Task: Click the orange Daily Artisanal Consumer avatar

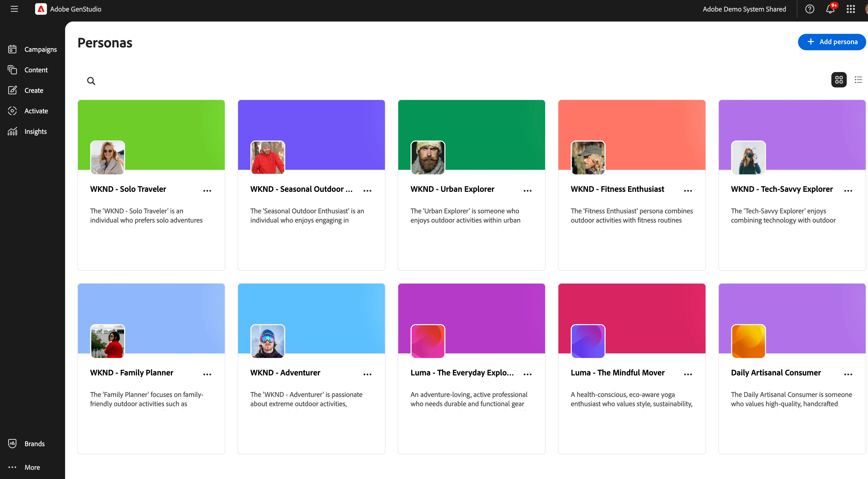Action: click(x=748, y=341)
